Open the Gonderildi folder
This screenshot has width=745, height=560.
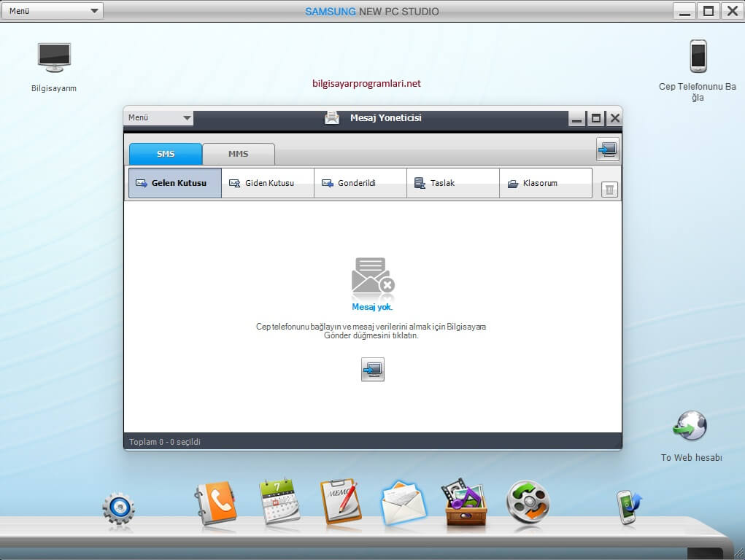point(360,183)
